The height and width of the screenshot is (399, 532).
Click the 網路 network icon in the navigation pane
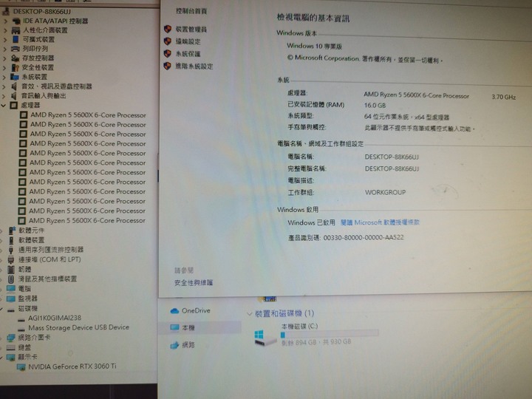coord(174,344)
